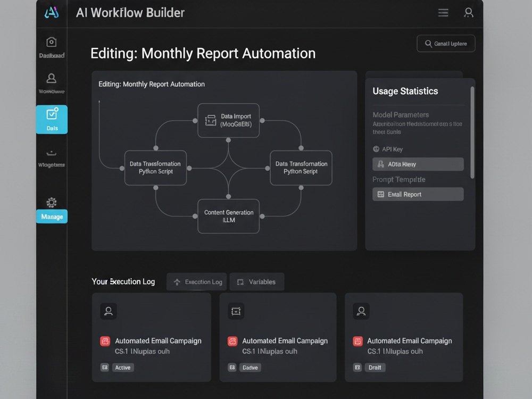Click the E8 badge beside Active
The image size is (532, 399).
pos(104,368)
